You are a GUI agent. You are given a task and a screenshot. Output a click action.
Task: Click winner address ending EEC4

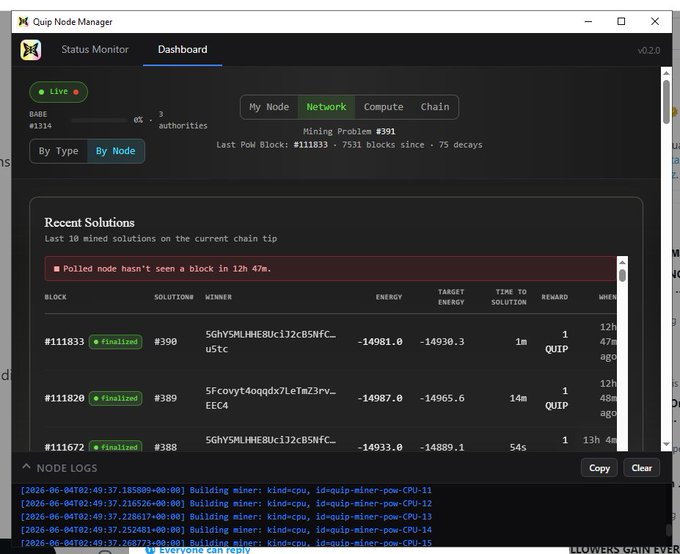click(x=271, y=398)
